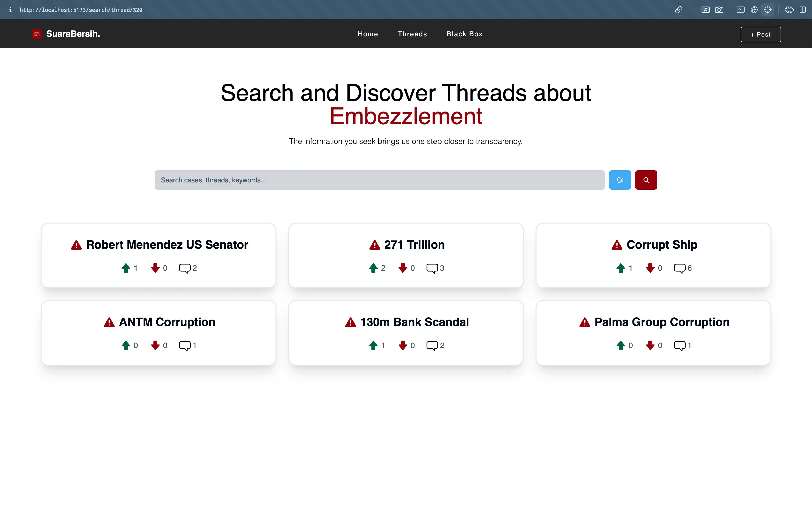Click the SuaraBersih logo icon

tap(37, 34)
